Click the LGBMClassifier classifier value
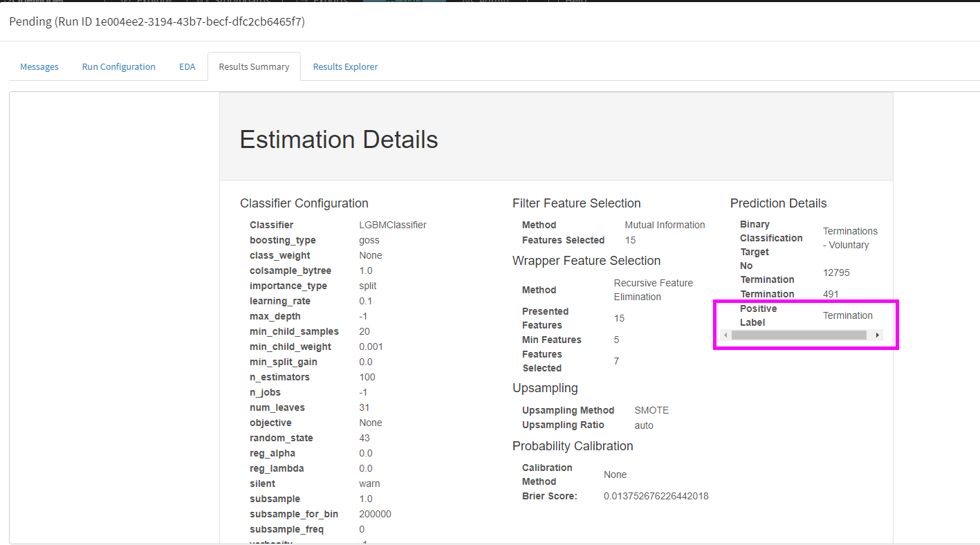This screenshot has width=980, height=545. click(x=392, y=225)
